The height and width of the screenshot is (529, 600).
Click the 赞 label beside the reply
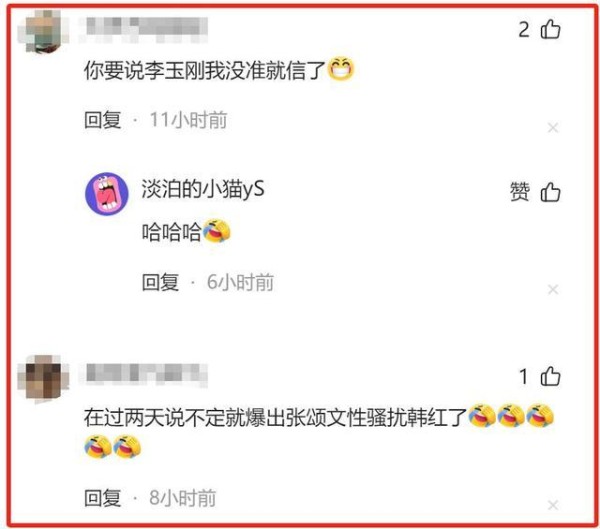[520, 192]
